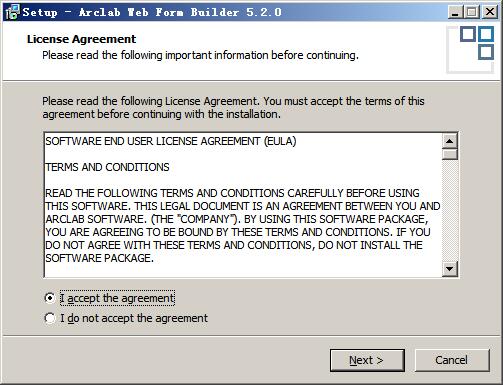Viewport: 503px width, 385px height.
Task: Click the setup installer icon in title bar
Action: [x=12, y=12]
